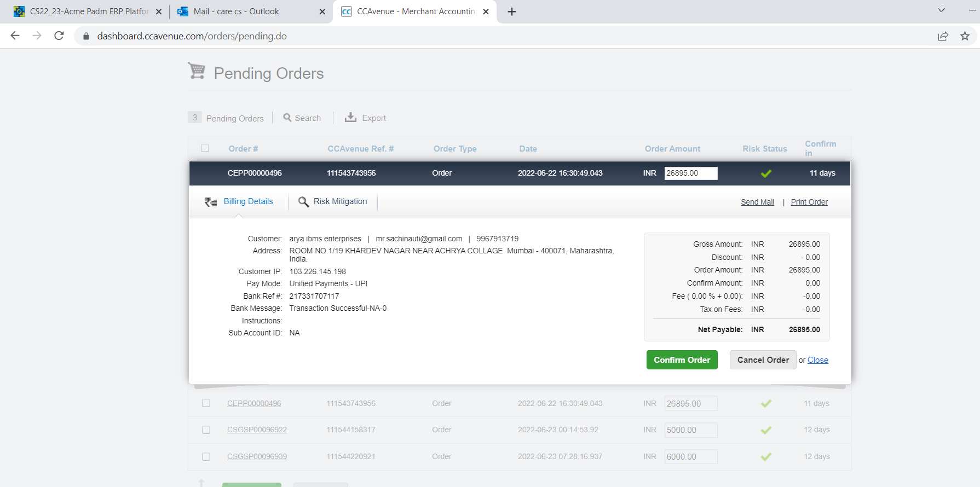
Task: Click the padlock site info icon
Action: (86, 36)
